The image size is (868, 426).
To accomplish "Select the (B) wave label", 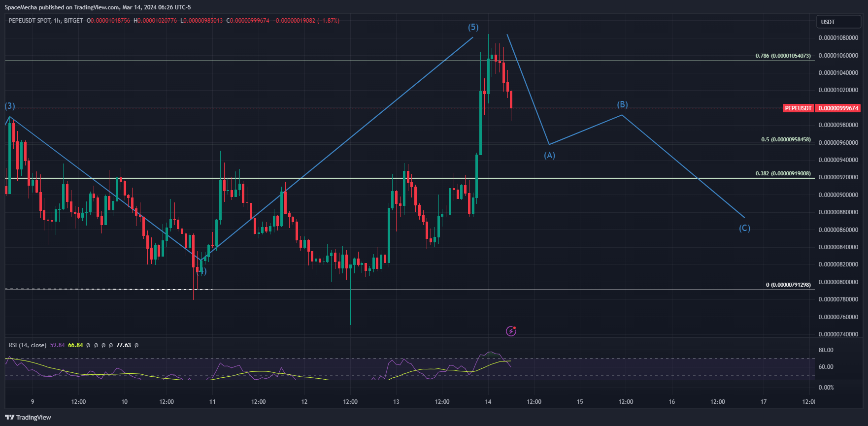I will click(x=623, y=104).
